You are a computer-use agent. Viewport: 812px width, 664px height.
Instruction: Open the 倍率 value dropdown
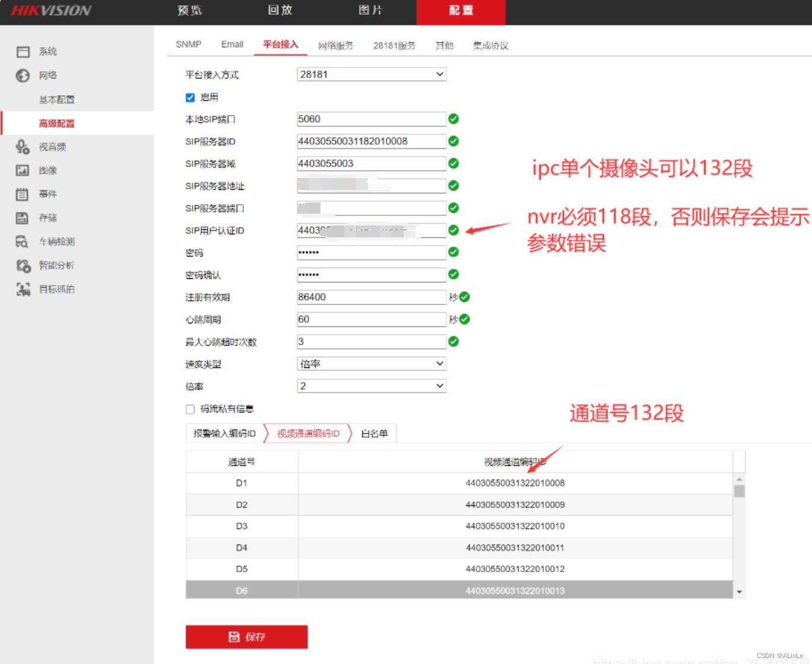[372, 386]
